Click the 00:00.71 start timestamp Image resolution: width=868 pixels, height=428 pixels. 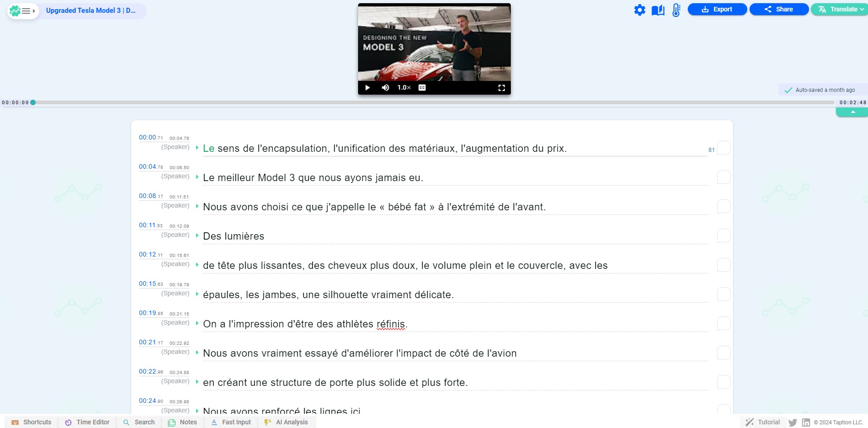[151, 137]
